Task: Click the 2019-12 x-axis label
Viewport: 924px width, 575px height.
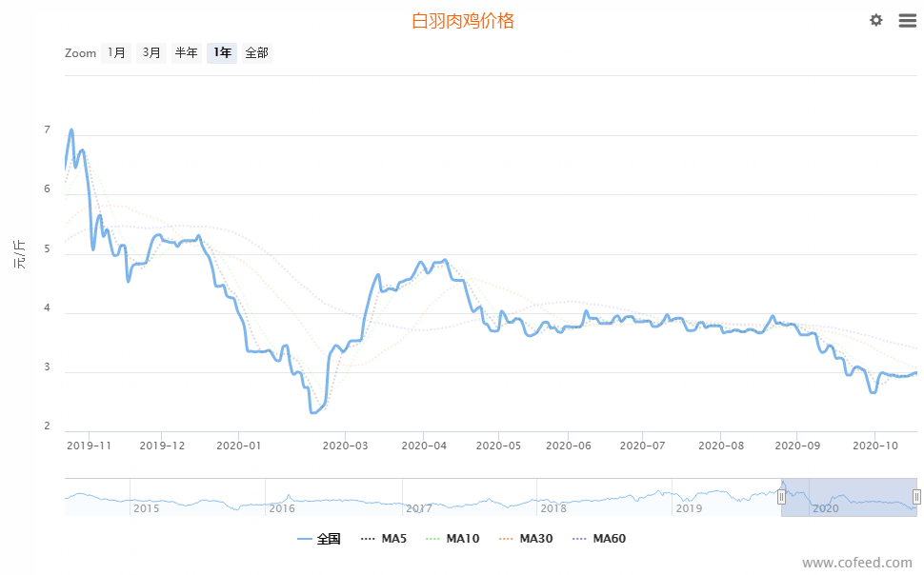Action: 162,446
